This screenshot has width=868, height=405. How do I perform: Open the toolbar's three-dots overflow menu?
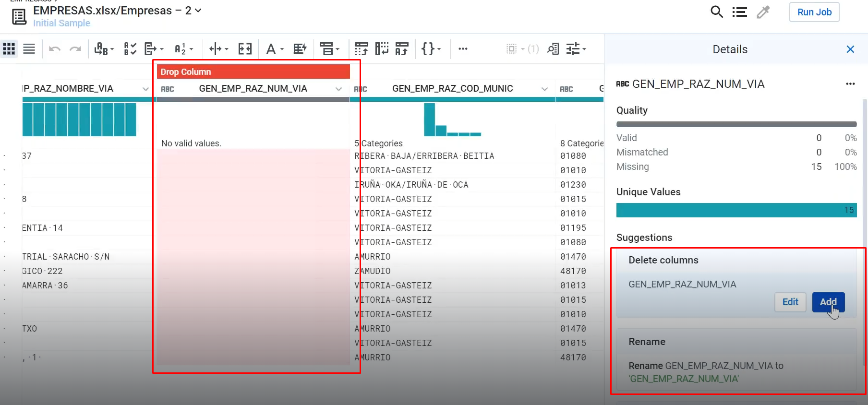tap(463, 49)
